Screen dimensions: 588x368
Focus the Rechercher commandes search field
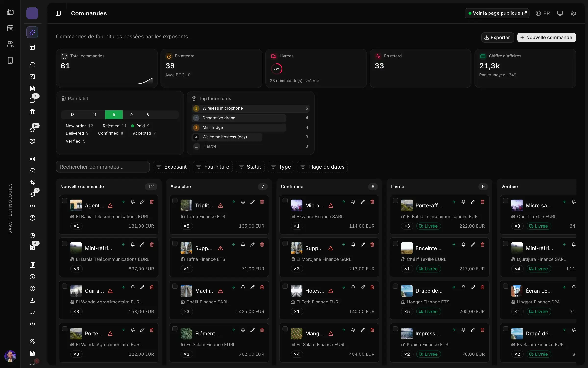click(x=103, y=167)
